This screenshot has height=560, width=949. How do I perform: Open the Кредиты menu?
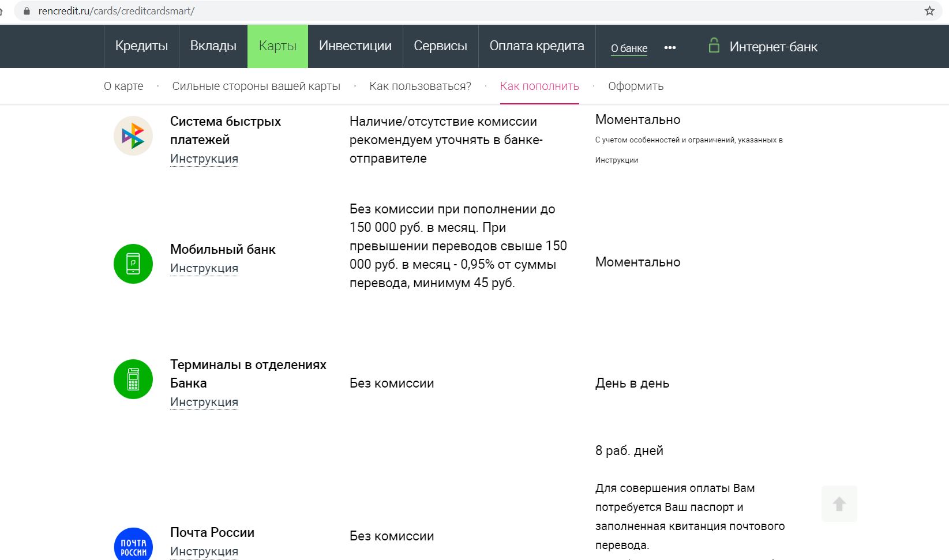(141, 46)
